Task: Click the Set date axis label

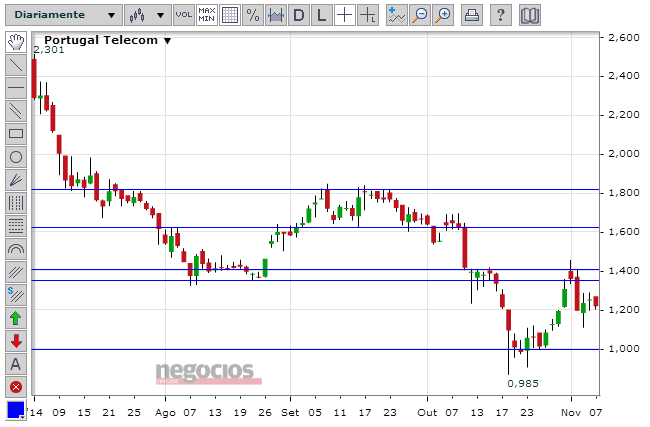Action: 290,413
